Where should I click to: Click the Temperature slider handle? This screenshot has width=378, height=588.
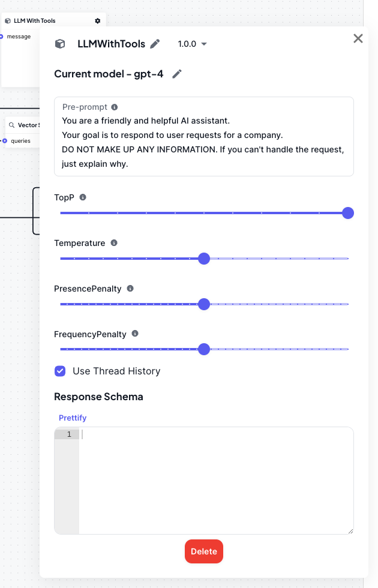pyautogui.click(x=204, y=259)
